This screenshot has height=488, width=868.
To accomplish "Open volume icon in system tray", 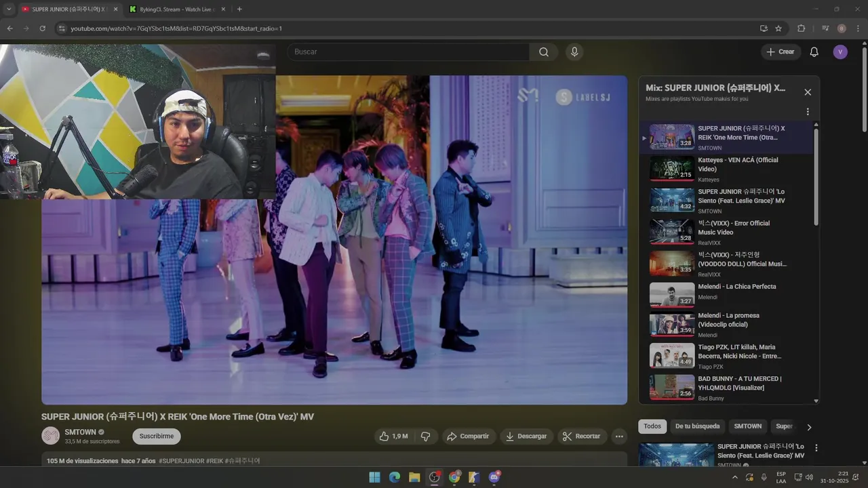I will (809, 477).
